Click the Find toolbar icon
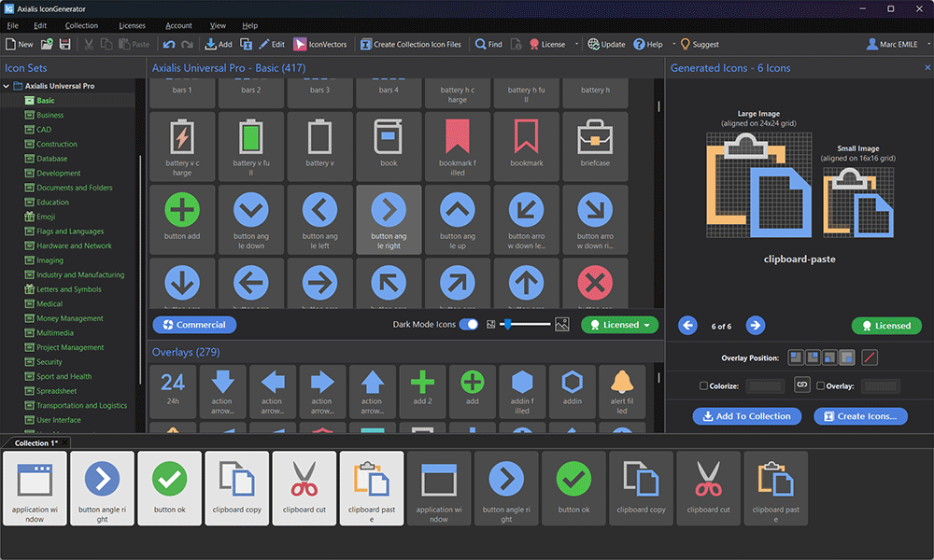Viewport: 934px width, 560px height. 483,44
